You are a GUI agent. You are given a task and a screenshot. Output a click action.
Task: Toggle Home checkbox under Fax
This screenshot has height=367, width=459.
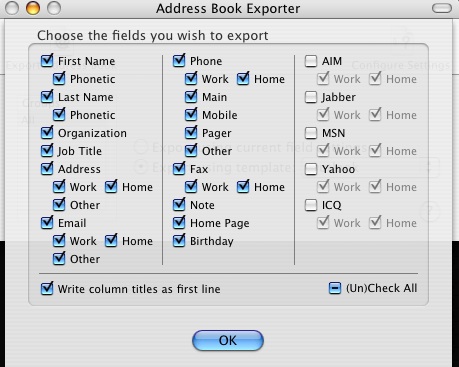243,187
